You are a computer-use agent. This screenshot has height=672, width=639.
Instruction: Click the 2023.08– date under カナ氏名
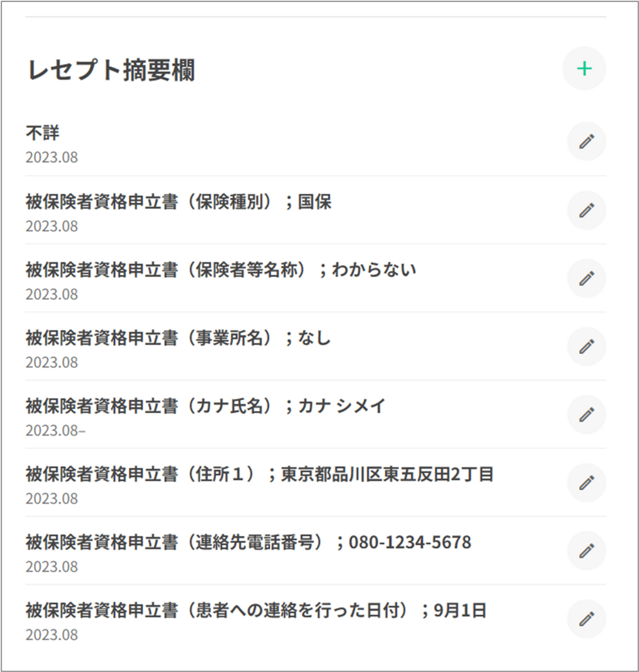tap(56, 430)
